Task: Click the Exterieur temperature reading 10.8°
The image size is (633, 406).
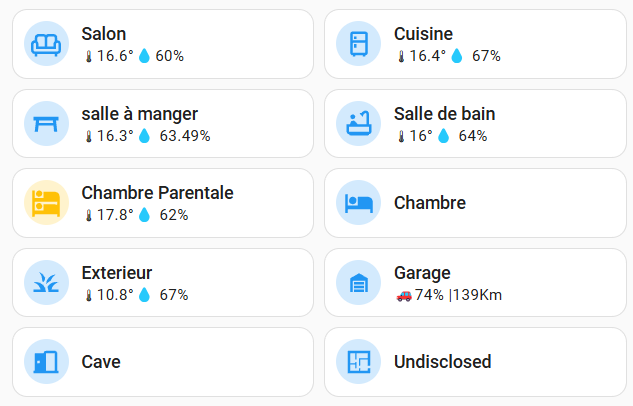Action: (115, 295)
